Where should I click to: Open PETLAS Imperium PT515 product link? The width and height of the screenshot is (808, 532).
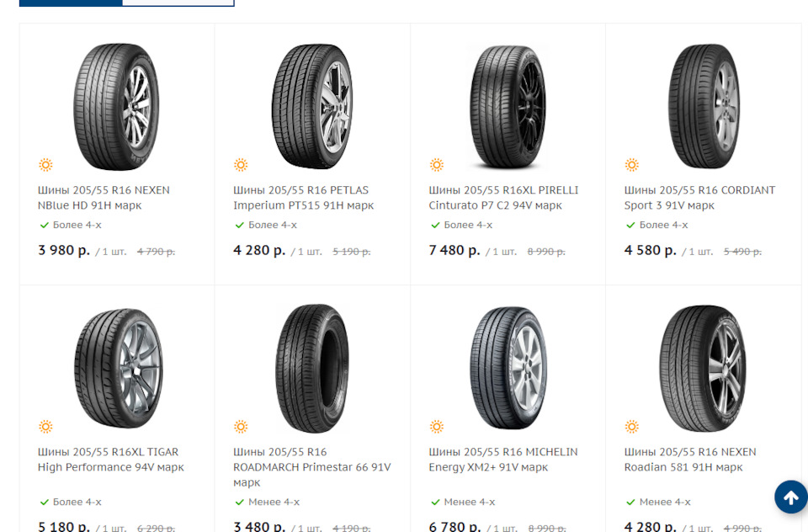pyautogui.click(x=303, y=198)
